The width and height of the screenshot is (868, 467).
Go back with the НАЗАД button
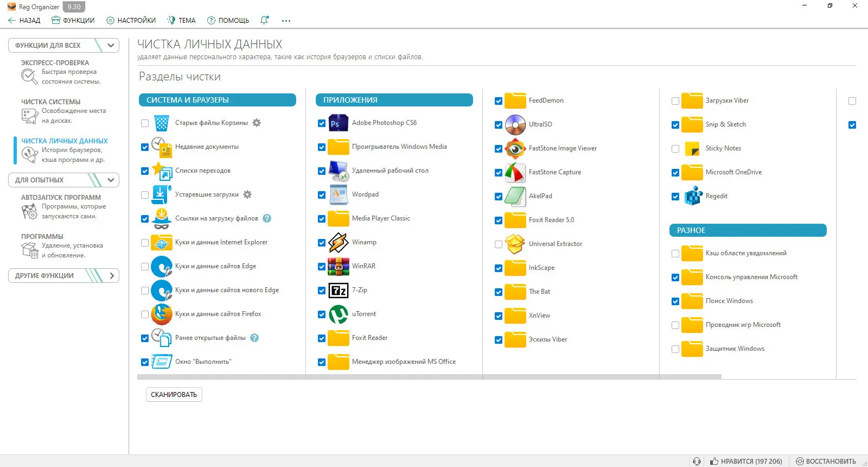pyautogui.click(x=24, y=21)
